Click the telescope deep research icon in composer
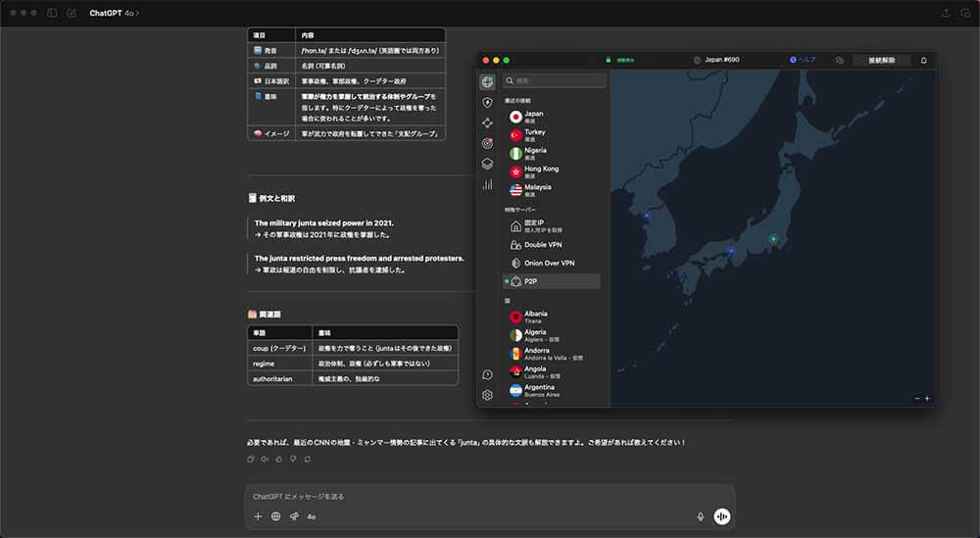The height and width of the screenshot is (538, 980). click(294, 516)
